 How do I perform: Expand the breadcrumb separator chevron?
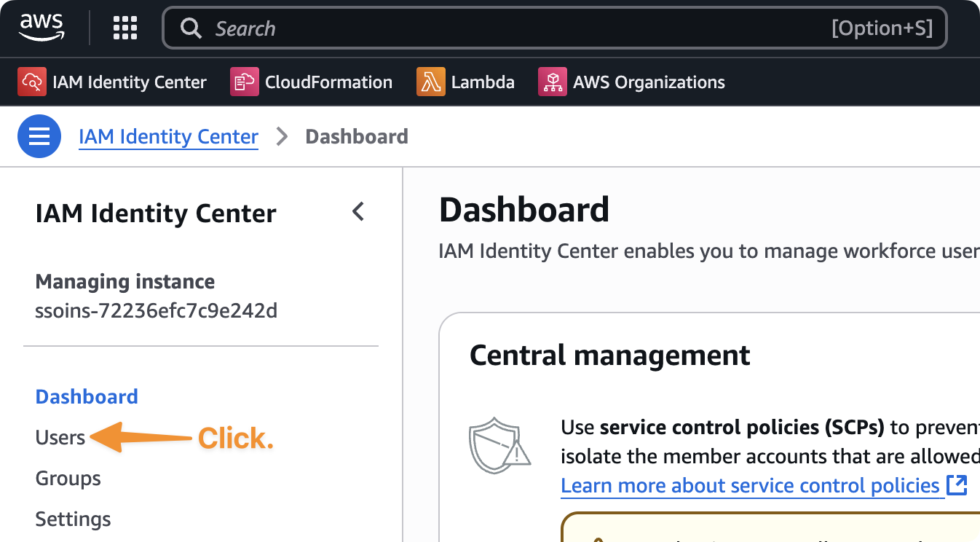pyautogui.click(x=281, y=136)
